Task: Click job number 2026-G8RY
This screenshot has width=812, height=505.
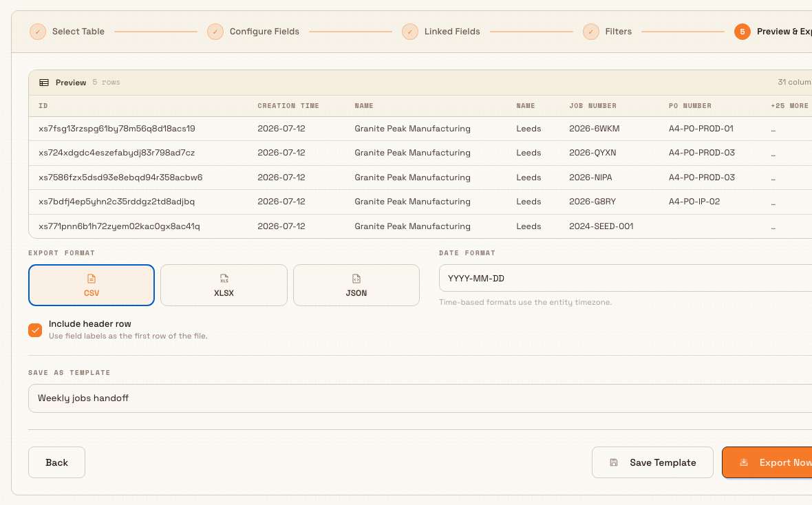Action: point(592,202)
